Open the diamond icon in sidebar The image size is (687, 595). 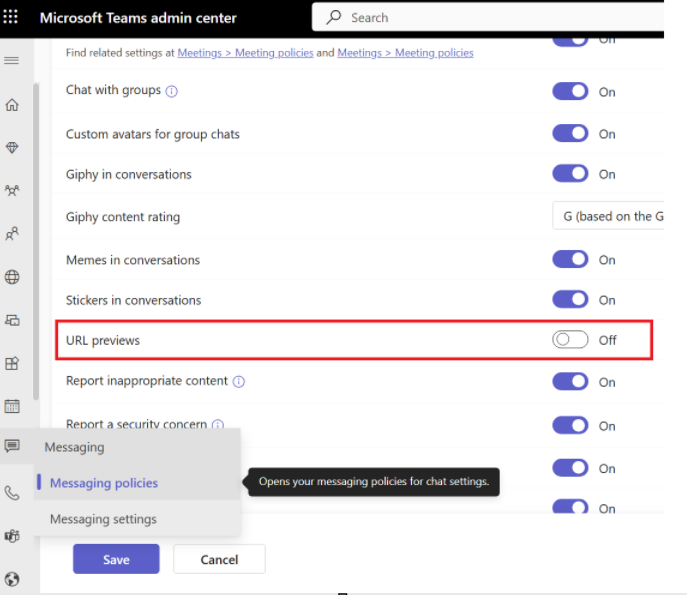click(12, 148)
